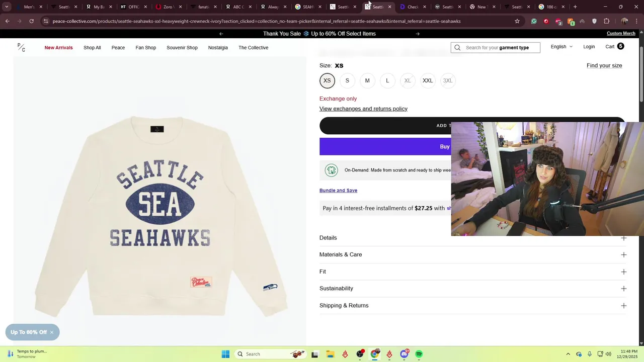Go to previous announcement banner arrow
The height and width of the screenshot is (362, 644).
coord(221,34)
